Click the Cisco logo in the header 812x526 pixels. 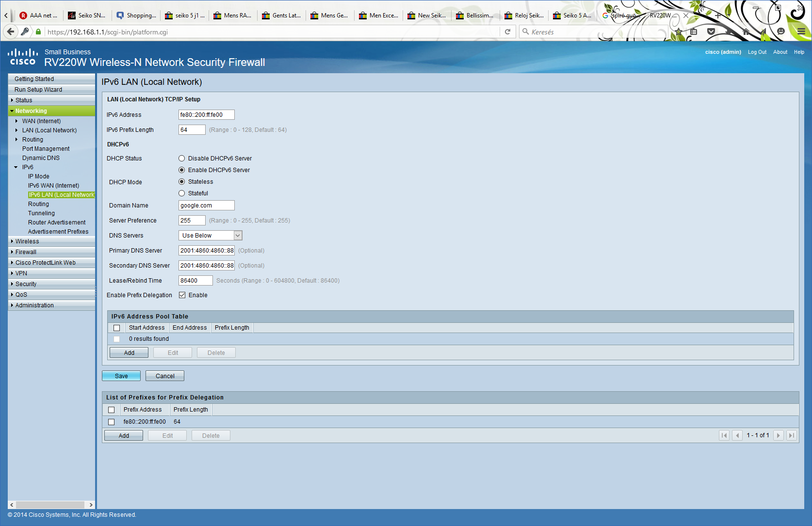point(23,57)
